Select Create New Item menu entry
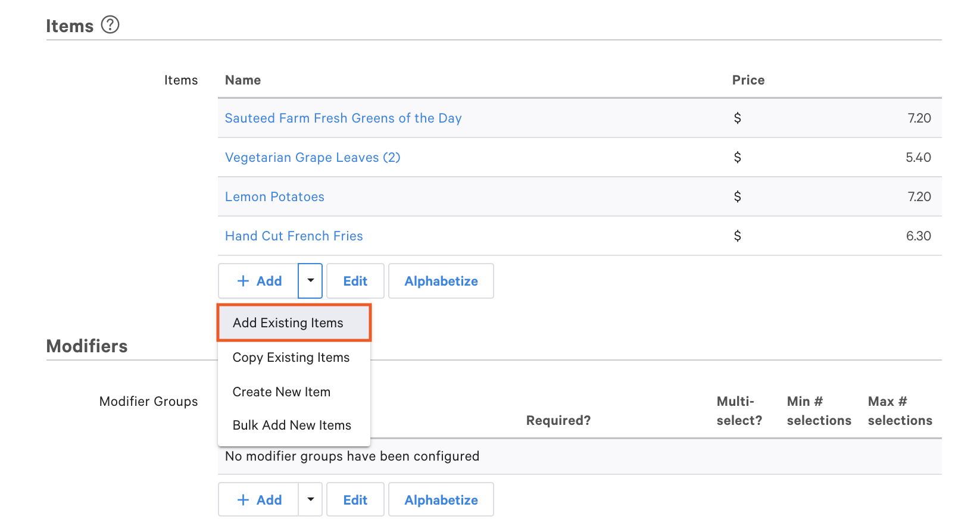Viewport: 980px width, 532px height. (x=282, y=392)
